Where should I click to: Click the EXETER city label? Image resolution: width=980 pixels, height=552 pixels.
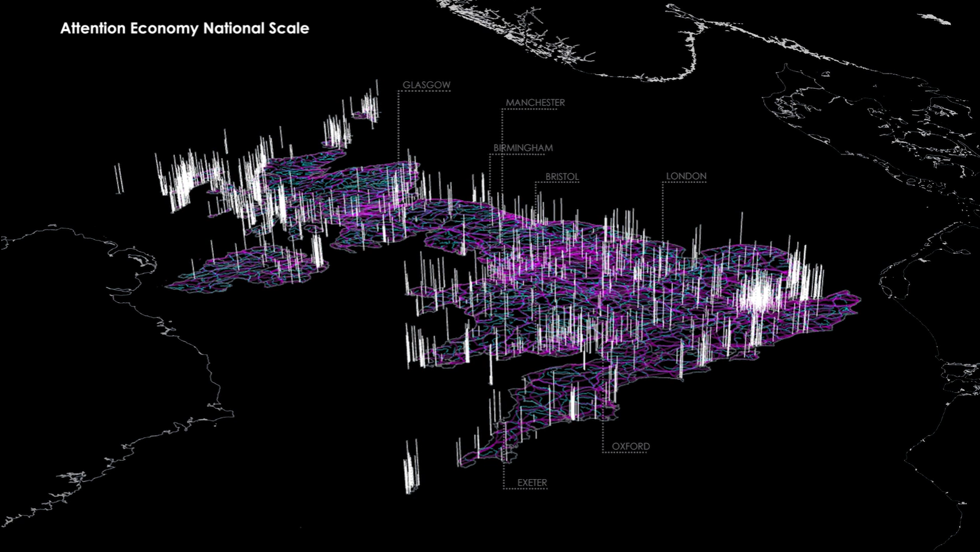(x=532, y=483)
